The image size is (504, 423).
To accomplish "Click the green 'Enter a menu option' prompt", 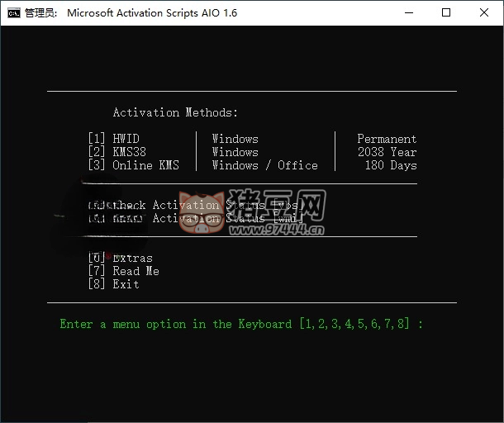I will pos(241,324).
